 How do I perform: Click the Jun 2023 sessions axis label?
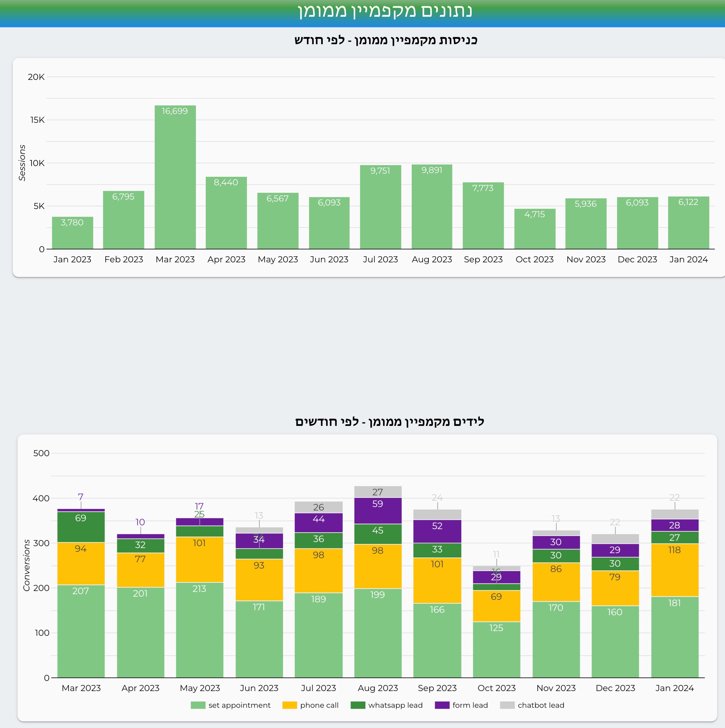click(329, 259)
